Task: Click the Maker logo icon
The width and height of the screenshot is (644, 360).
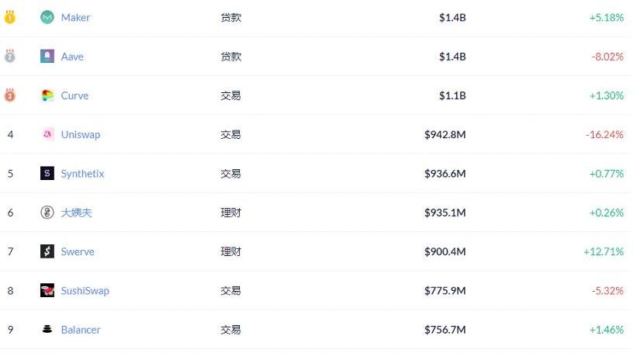Action: 47,17
